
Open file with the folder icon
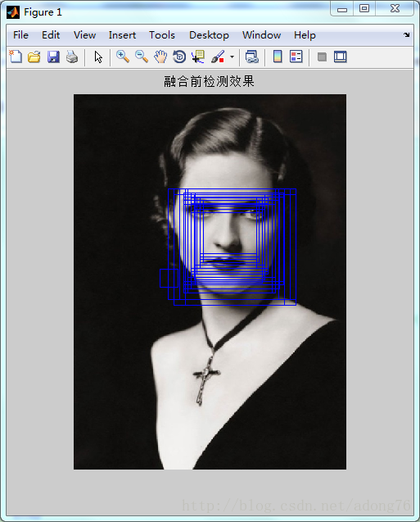(x=34, y=57)
